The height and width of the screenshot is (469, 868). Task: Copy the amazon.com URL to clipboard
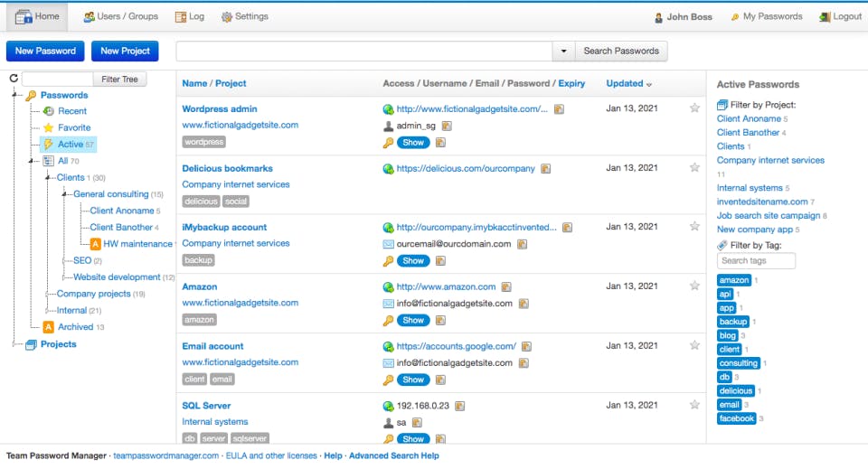(506, 287)
